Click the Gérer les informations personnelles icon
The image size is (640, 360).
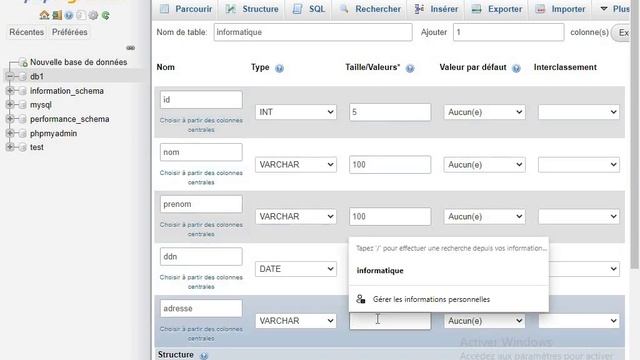pyautogui.click(x=361, y=299)
